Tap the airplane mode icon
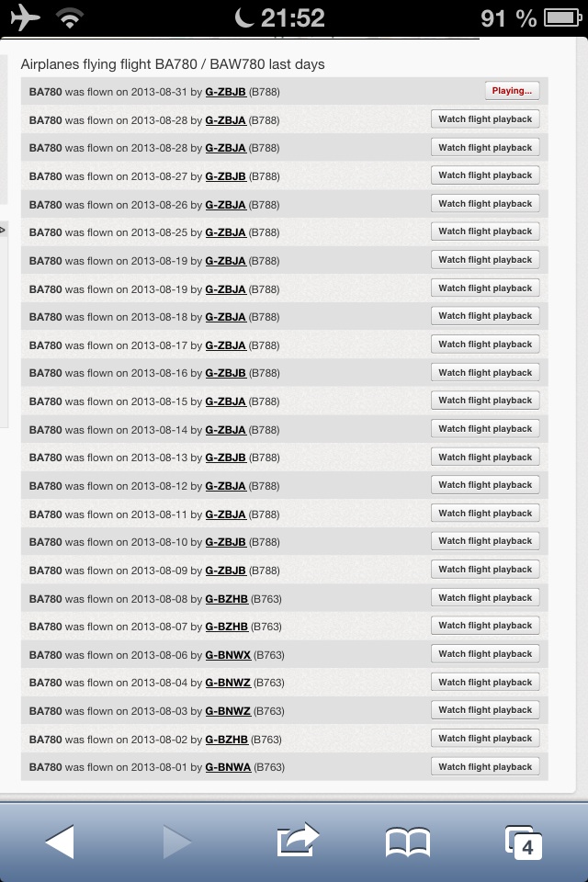Screen dimensions: 588x882 24,17
